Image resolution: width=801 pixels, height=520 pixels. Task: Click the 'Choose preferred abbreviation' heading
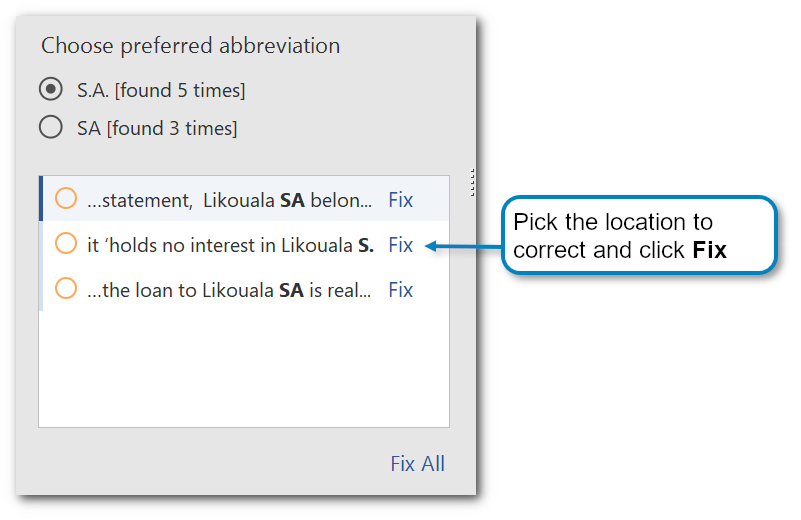[190, 46]
